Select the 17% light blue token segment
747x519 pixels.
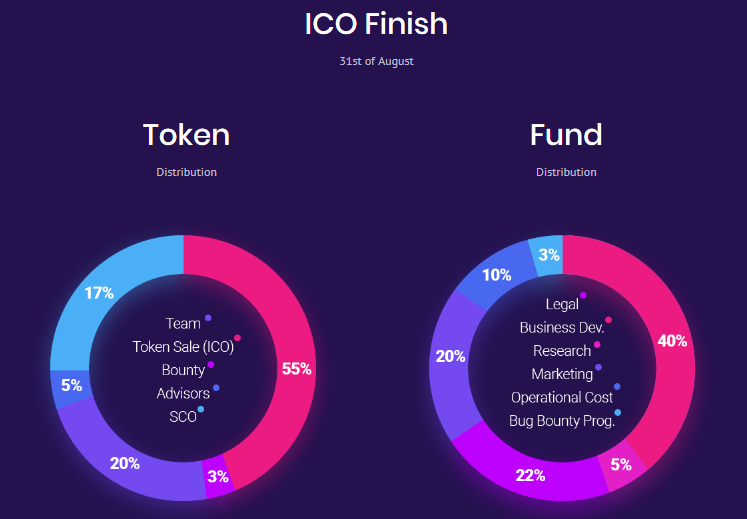click(100, 292)
